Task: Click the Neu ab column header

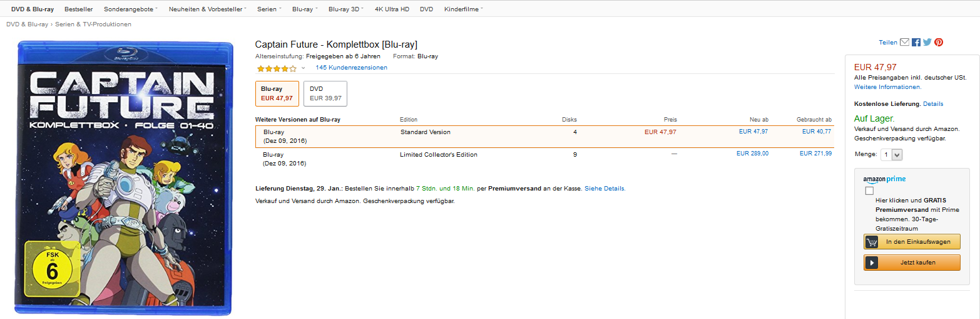Action: (759, 120)
